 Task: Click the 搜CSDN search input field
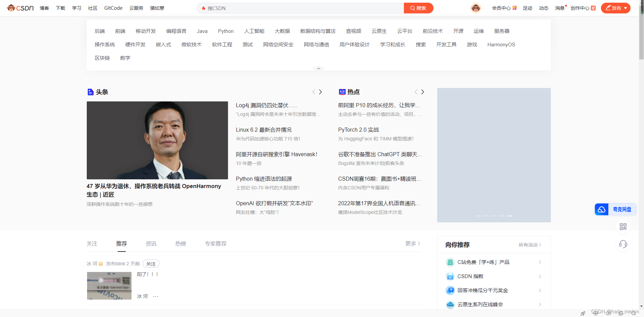(x=300, y=8)
